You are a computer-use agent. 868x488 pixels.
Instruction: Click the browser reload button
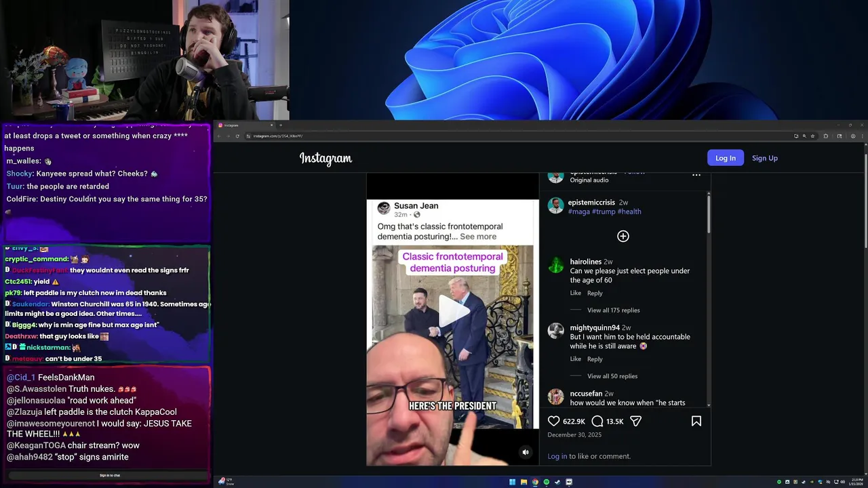pyautogui.click(x=237, y=136)
